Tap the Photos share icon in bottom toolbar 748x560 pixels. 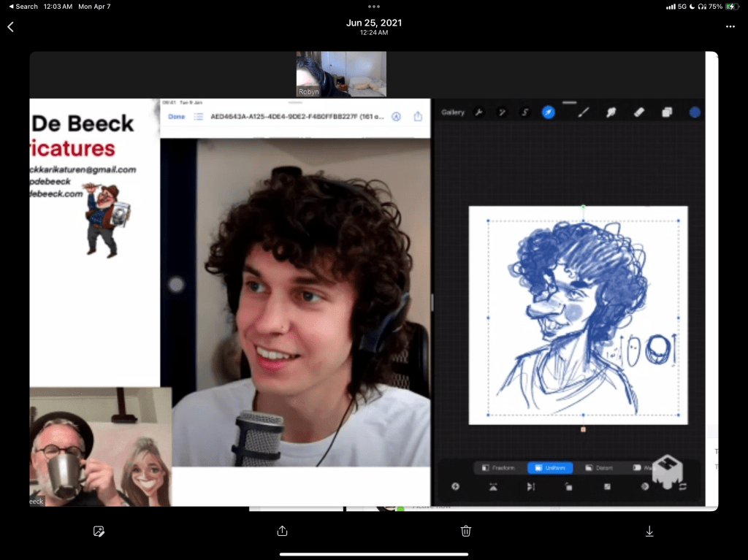[x=283, y=532]
